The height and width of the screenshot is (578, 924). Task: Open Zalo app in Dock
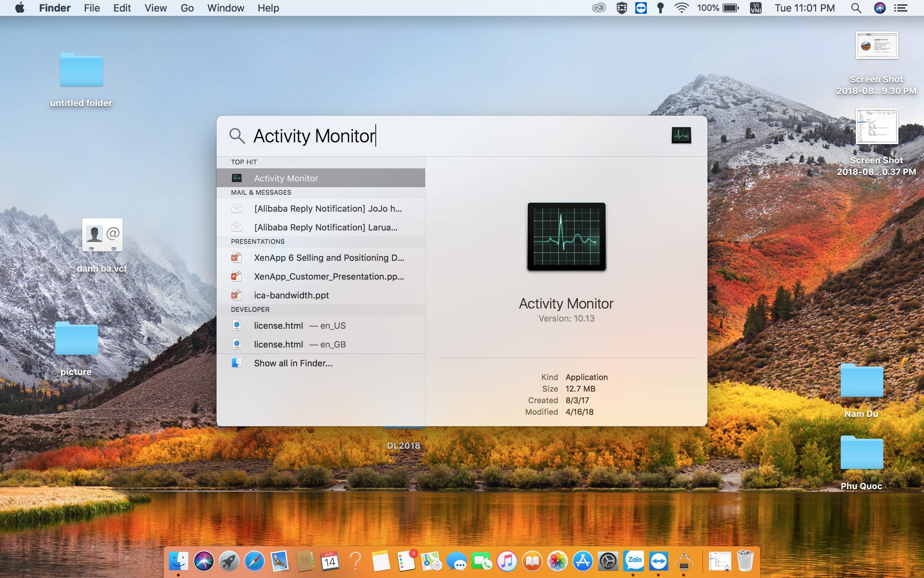pos(633,561)
